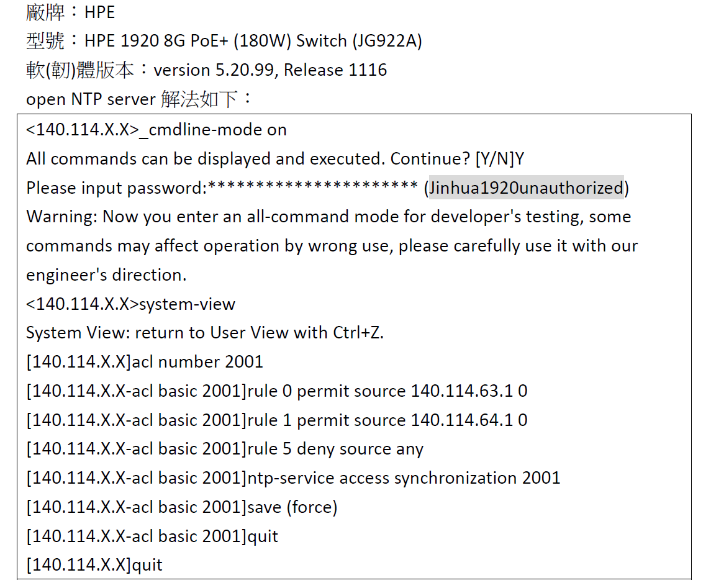711x588 pixels.
Task: Click the "Please input password" prompt text
Action: coord(115,188)
